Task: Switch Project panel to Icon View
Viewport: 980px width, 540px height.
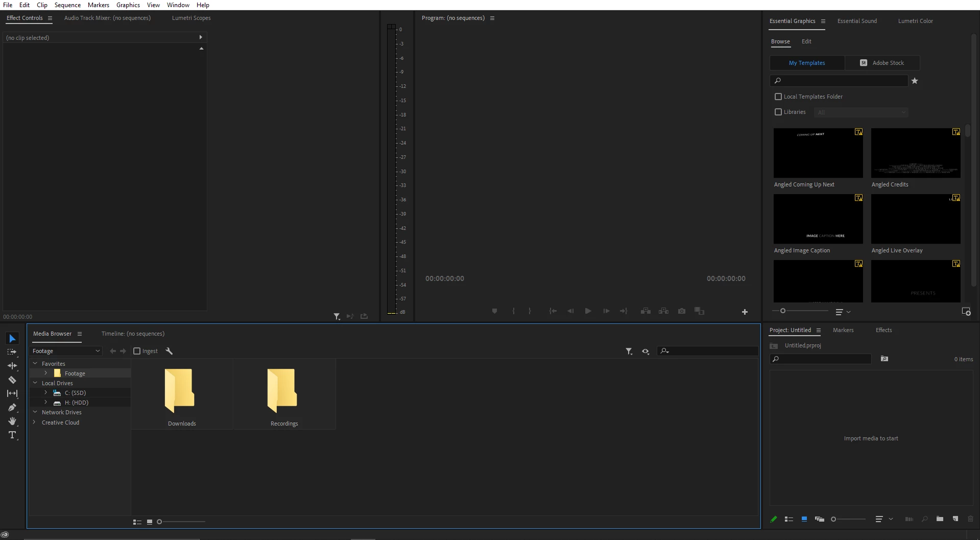Action: 804,519
